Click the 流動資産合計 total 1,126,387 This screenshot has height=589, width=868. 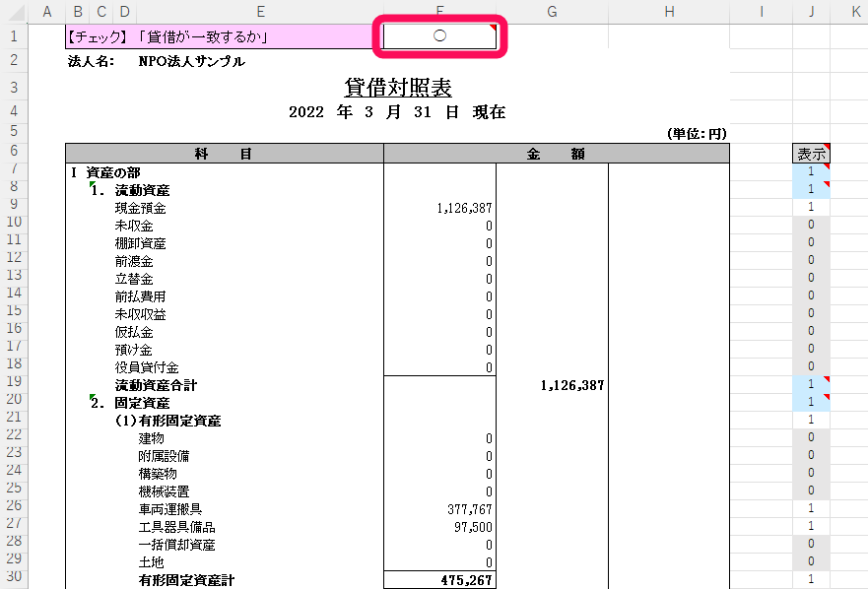572,385
